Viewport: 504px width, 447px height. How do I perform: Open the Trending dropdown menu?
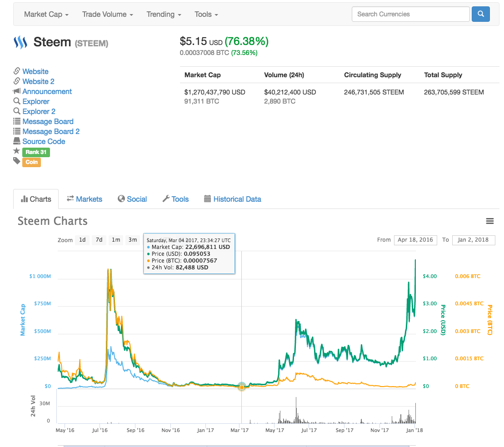tap(164, 15)
